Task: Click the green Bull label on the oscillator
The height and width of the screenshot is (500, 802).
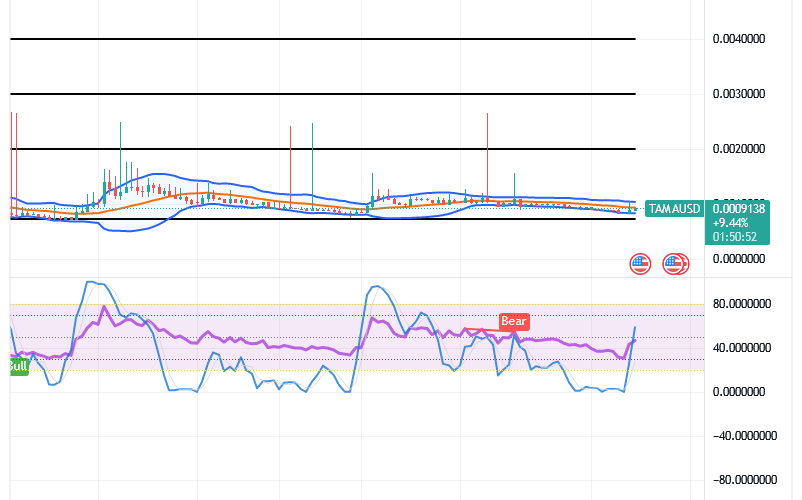Action: [x=18, y=366]
